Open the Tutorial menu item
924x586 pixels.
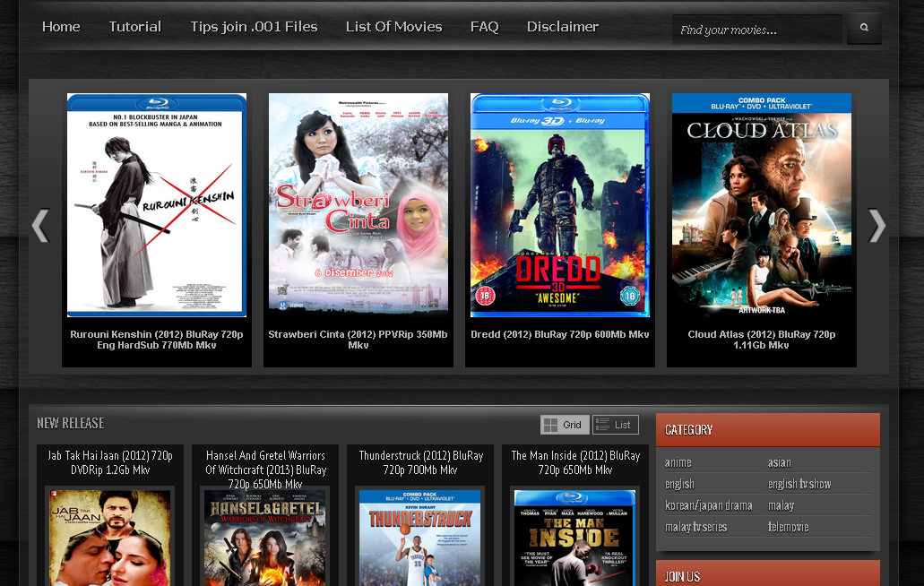point(135,27)
